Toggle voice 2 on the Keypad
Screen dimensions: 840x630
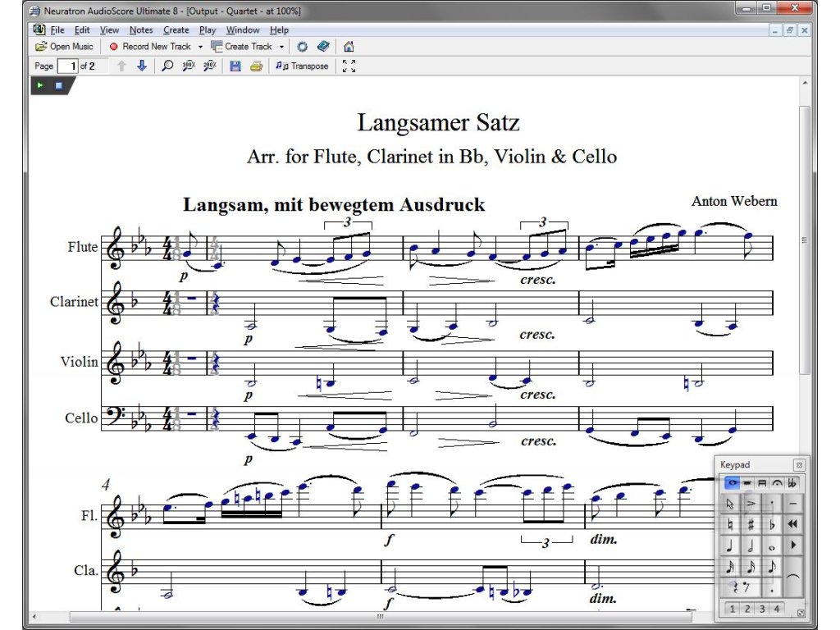(x=746, y=609)
